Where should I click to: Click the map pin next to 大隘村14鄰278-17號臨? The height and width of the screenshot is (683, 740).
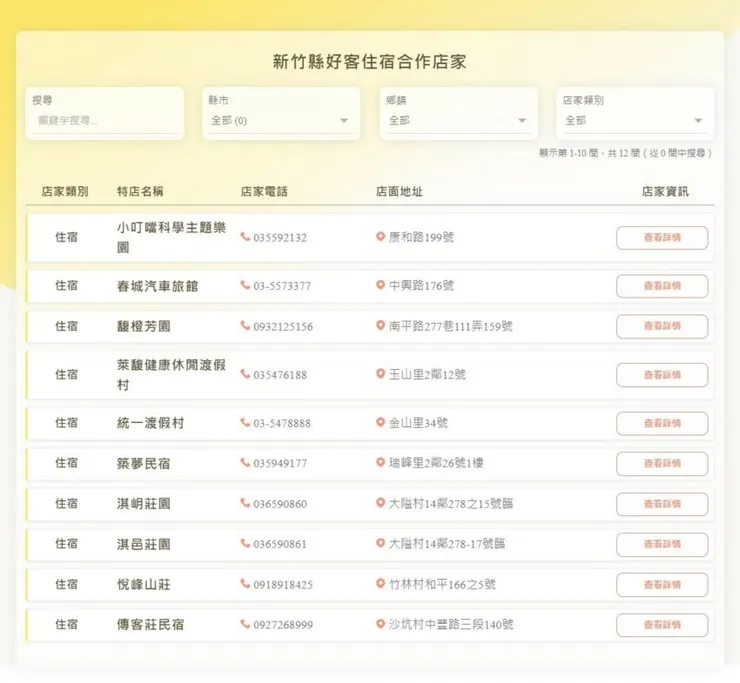click(x=380, y=543)
